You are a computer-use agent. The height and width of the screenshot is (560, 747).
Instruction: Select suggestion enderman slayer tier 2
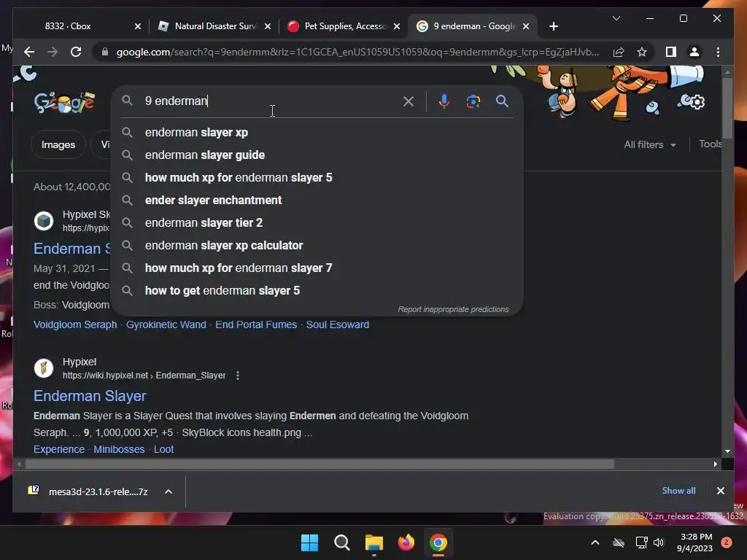pyautogui.click(x=317, y=223)
